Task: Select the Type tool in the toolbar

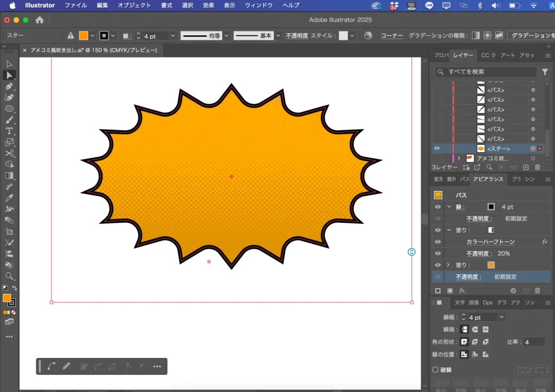Action: (9, 131)
